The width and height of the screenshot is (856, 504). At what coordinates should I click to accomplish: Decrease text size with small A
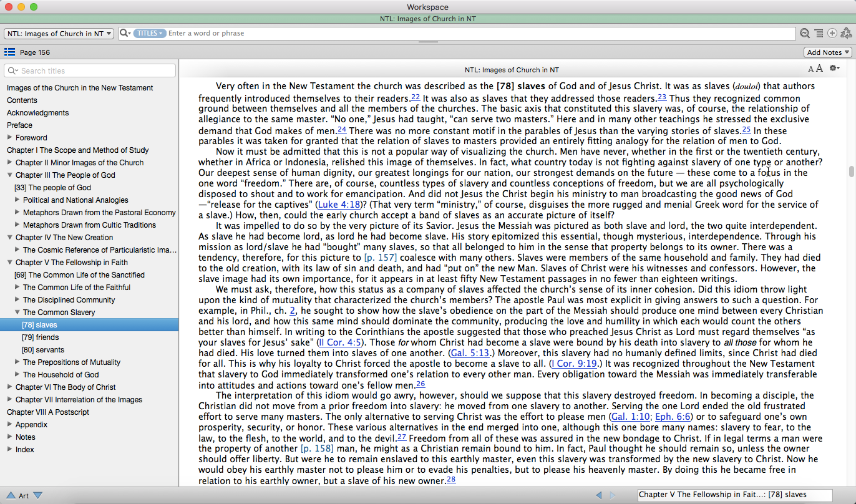click(x=811, y=69)
